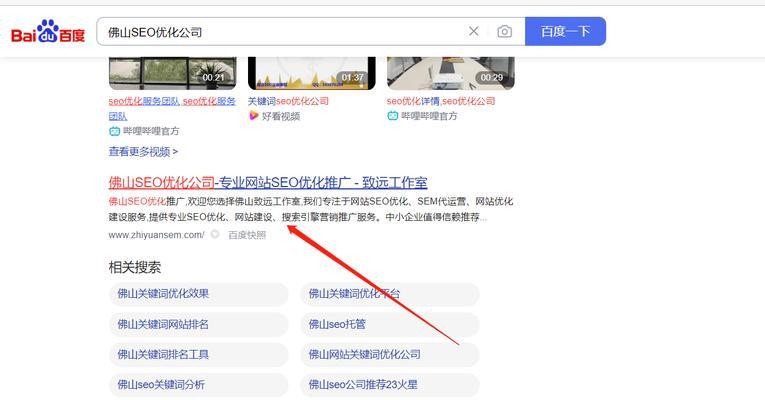Open the Baidu logo homepage link
Screen dimensions: 765x400
click(x=48, y=32)
